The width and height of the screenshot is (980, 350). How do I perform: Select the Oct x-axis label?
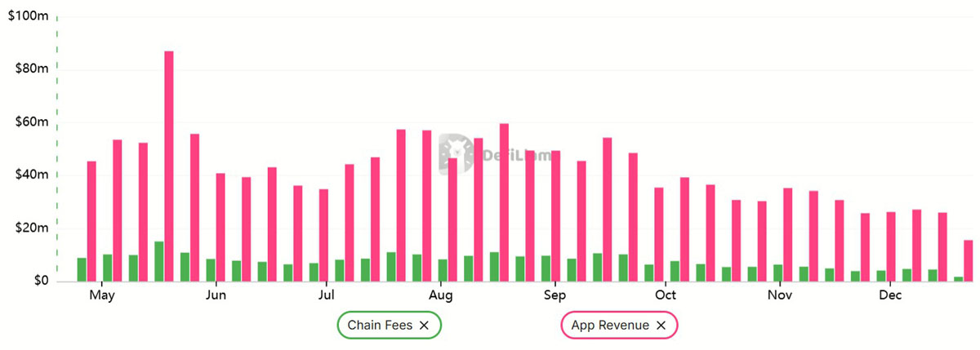pyautogui.click(x=666, y=295)
